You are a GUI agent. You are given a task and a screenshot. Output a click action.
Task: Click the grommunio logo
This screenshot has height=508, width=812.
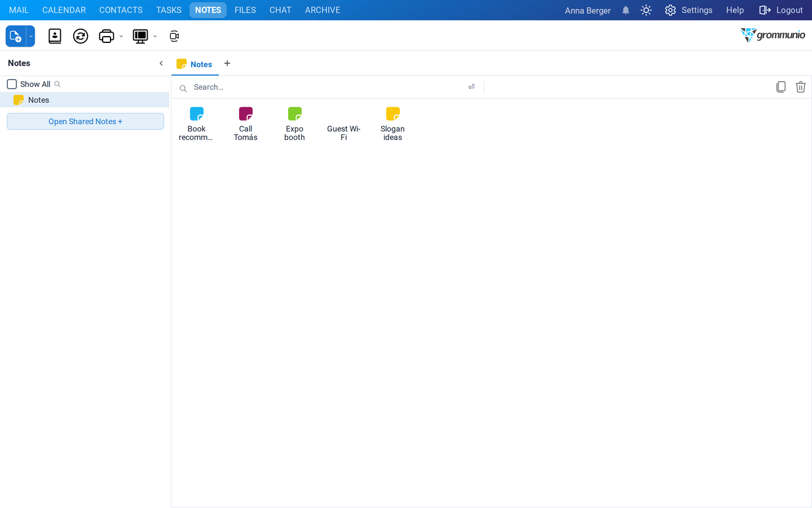click(x=773, y=35)
